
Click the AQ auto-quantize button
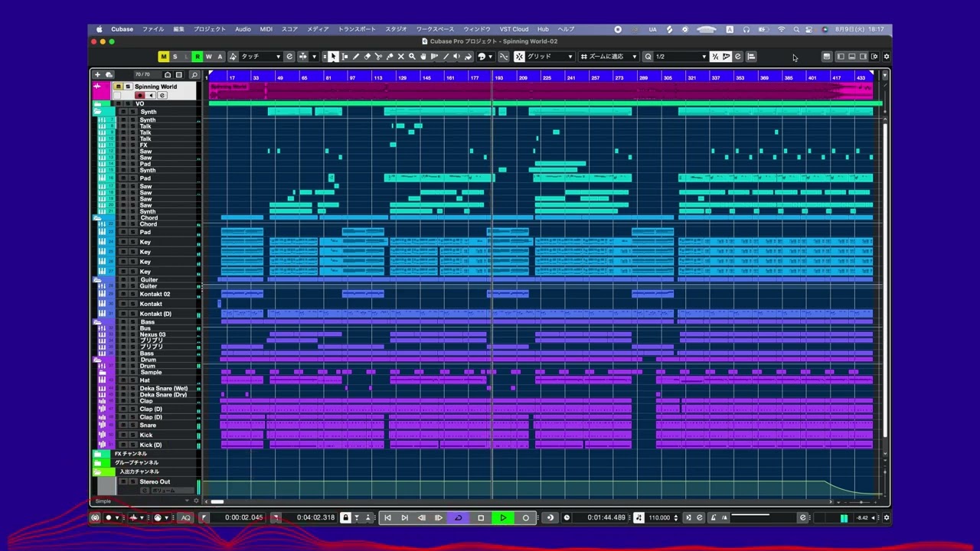(185, 518)
